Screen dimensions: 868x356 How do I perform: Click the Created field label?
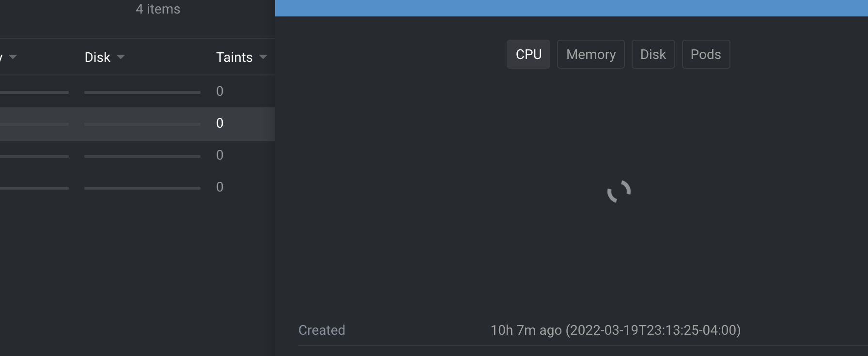click(322, 330)
